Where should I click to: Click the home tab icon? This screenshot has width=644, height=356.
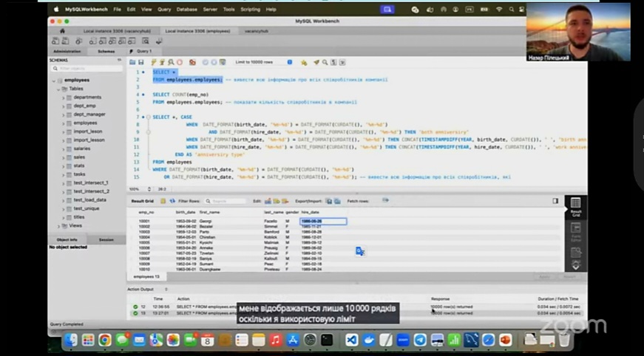coord(61,31)
